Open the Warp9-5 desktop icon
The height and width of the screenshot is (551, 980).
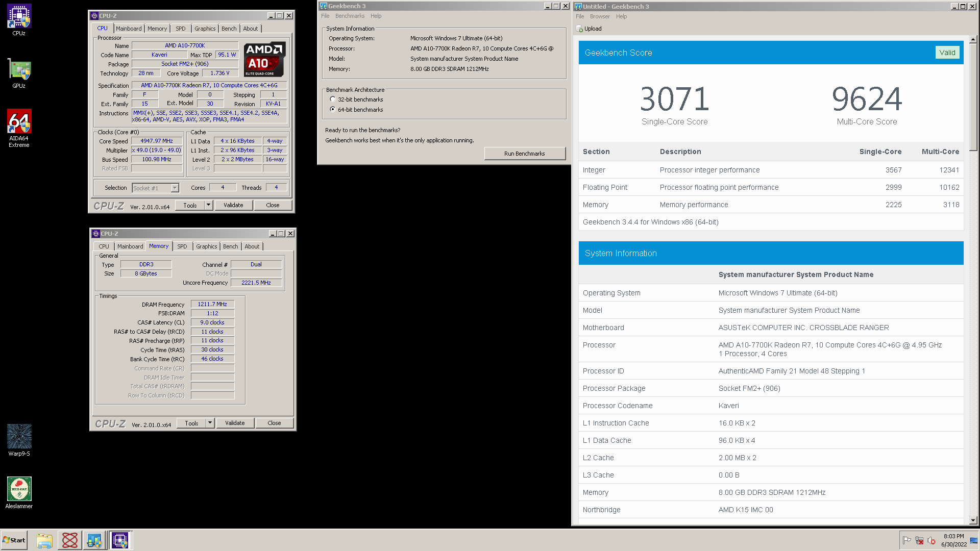[x=19, y=440]
